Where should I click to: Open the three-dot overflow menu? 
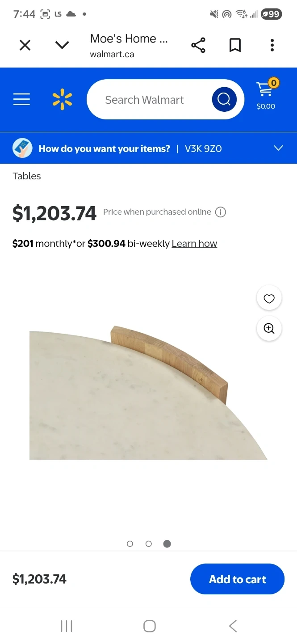(x=272, y=45)
